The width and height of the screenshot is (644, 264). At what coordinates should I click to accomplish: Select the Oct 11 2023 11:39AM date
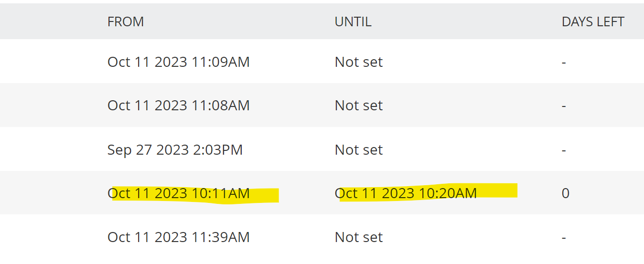[x=178, y=237]
